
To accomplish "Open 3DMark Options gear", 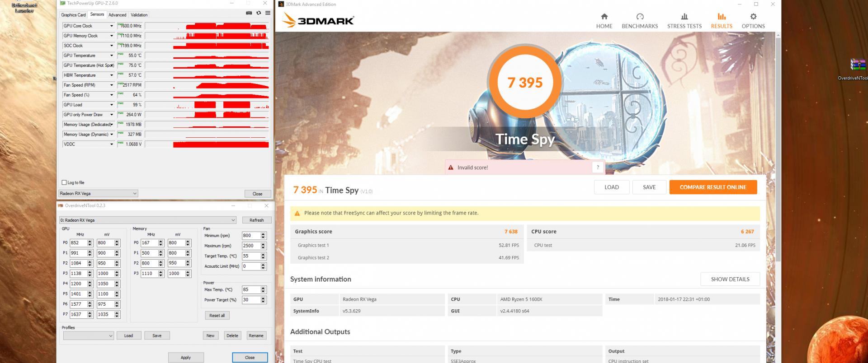I will coord(753,21).
